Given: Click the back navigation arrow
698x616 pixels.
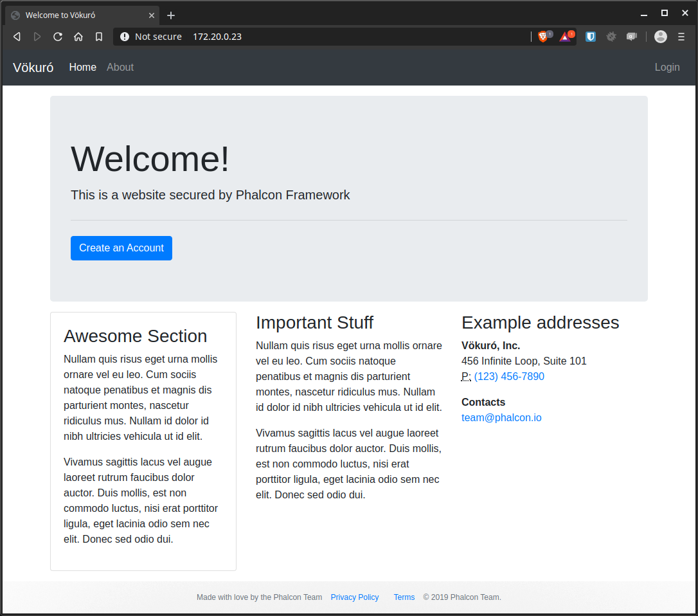Looking at the screenshot, I should tap(17, 37).
